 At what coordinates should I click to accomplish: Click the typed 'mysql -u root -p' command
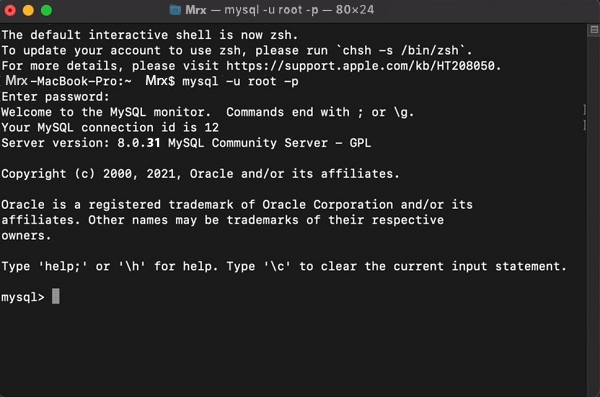(x=240, y=82)
